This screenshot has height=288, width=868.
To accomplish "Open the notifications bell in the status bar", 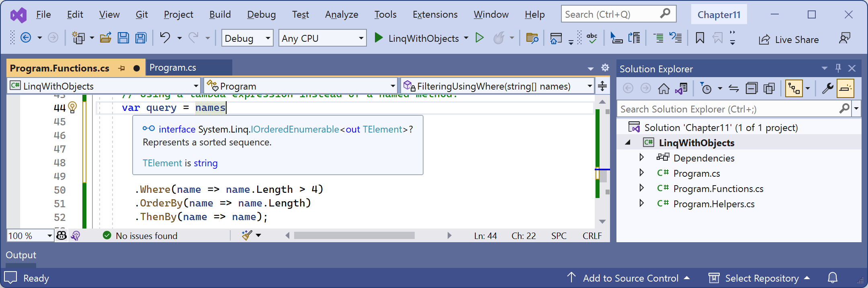I will (x=833, y=278).
